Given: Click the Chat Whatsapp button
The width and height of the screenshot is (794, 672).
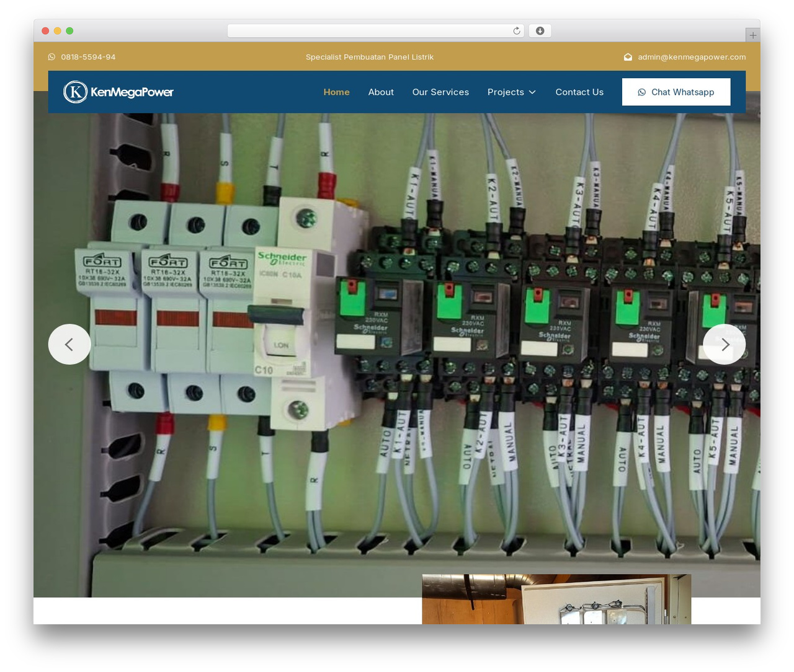Looking at the screenshot, I should (676, 92).
